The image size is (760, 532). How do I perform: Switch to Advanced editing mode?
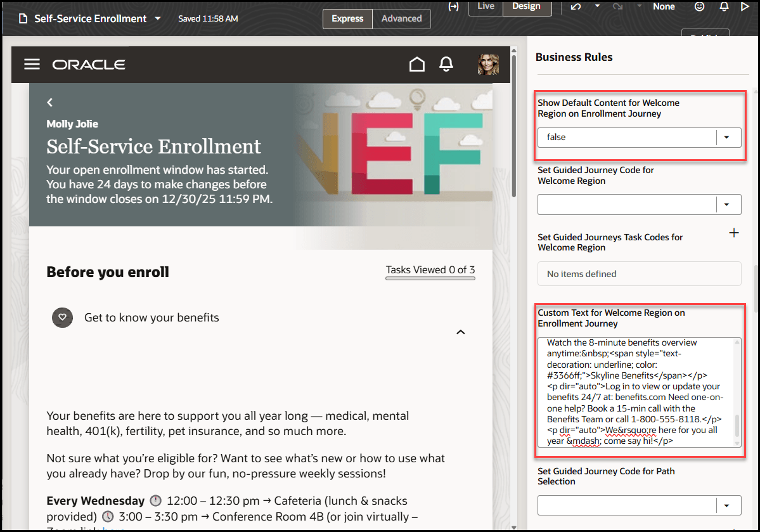point(401,19)
